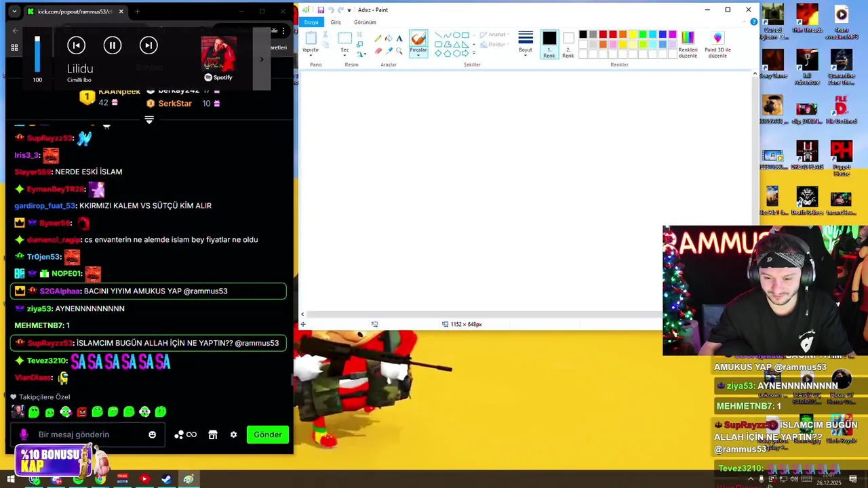The image size is (868, 488).
Task: Expand the shapes gallery more arrow
Action: [x=474, y=53]
